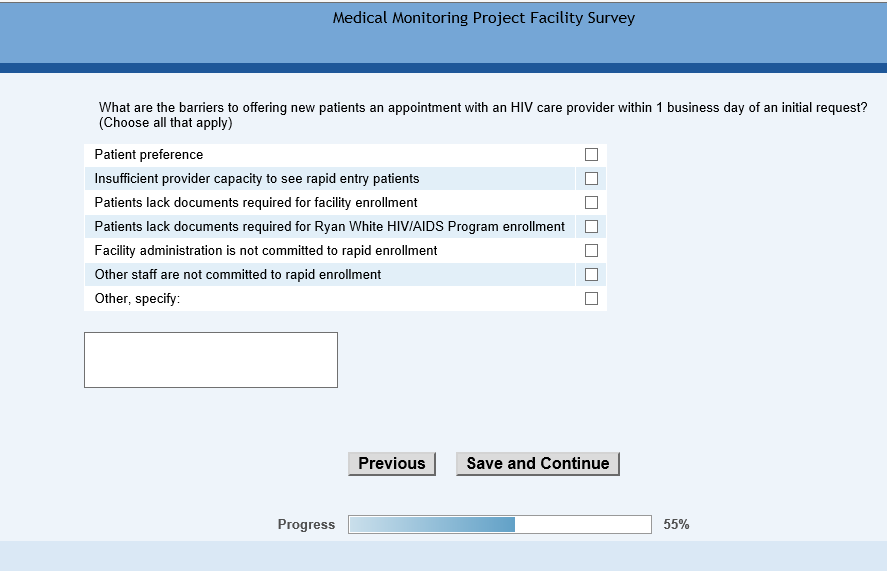Click the 'Patient preference' label text
Viewport: 887px width, 571px height.
click(x=149, y=155)
